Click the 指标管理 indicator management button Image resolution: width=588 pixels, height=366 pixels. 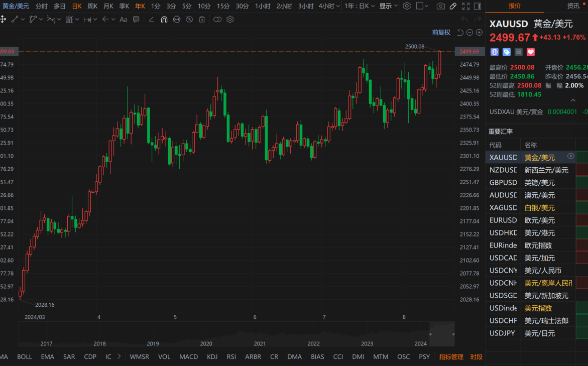click(451, 357)
